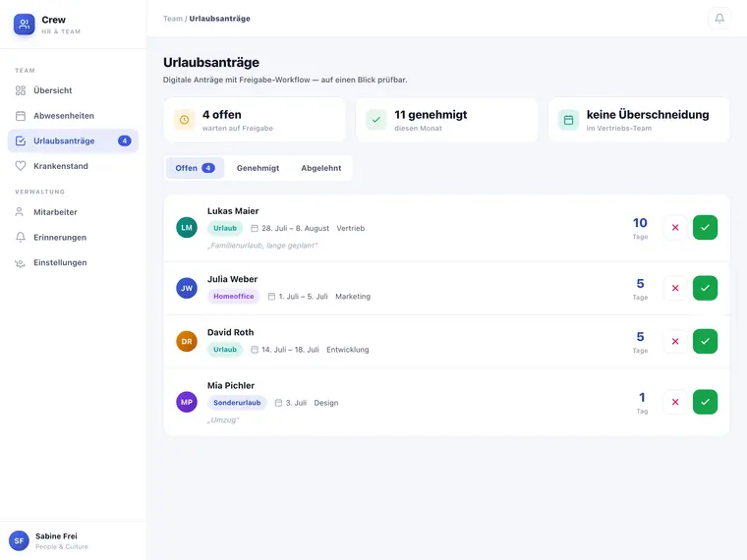Click the Marketing department label
Image resolution: width=747 pixels, height=560 pixels.
coord(353,296)
